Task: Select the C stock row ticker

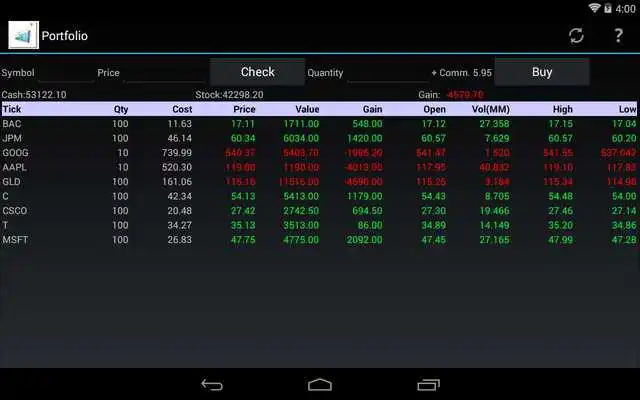Action: (x=5, y=196)
